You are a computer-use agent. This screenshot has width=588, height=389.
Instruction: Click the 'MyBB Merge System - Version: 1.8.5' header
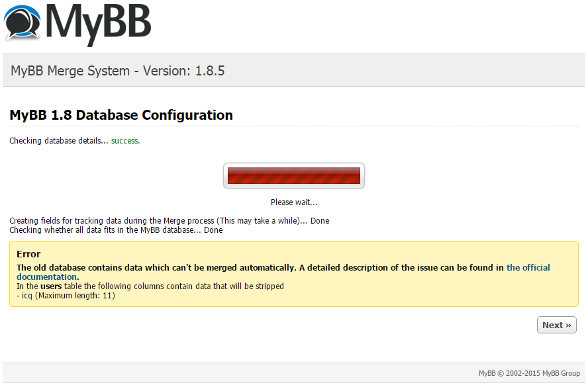(117, 70)
